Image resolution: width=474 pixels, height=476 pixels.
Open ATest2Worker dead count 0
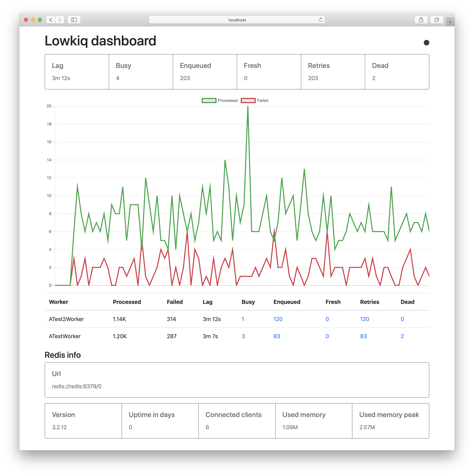[x=402, y=319]
